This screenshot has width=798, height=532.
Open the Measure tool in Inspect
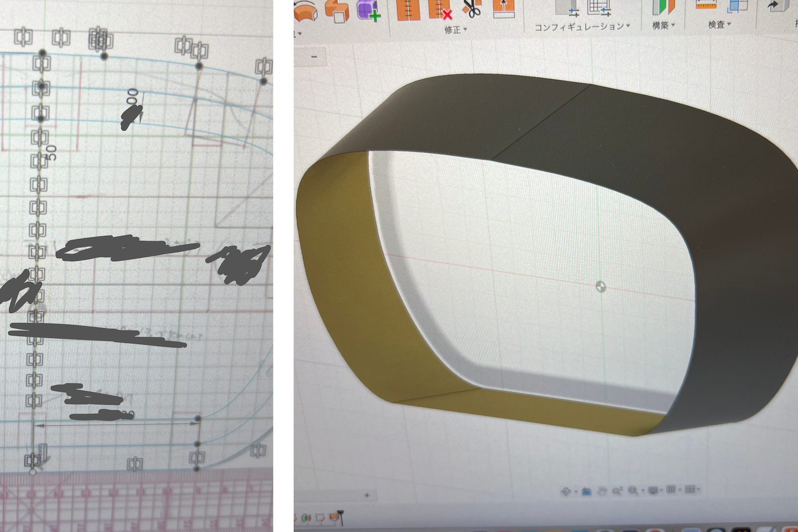click(x=706, y=6)
